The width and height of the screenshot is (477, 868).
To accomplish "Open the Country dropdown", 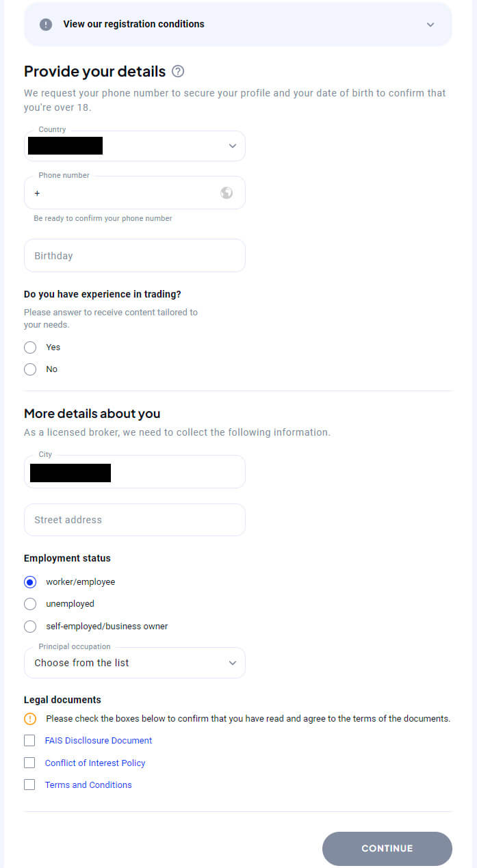I will click(232, 146).
